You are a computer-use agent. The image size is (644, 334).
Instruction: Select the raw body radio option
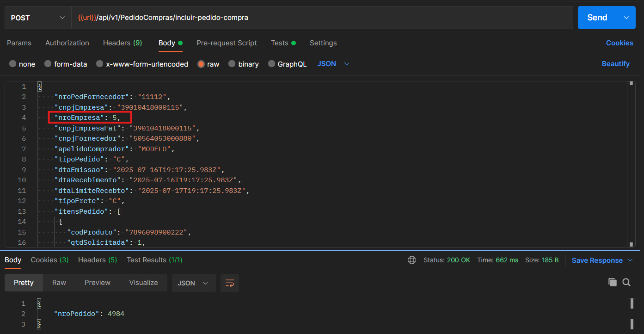point(201,64)
